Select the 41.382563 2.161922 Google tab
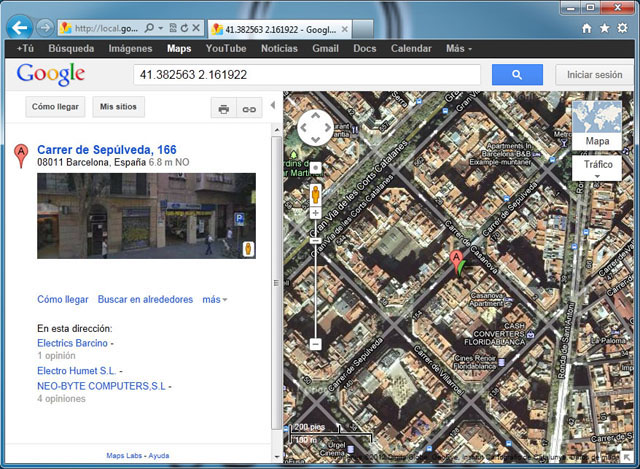Screen dimensions: 640x469 [280, 29]
